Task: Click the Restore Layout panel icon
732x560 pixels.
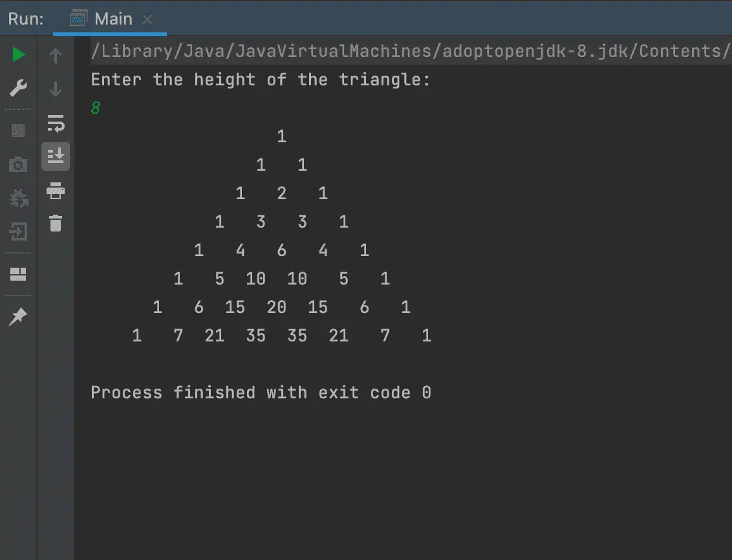Action: [18, 274]
